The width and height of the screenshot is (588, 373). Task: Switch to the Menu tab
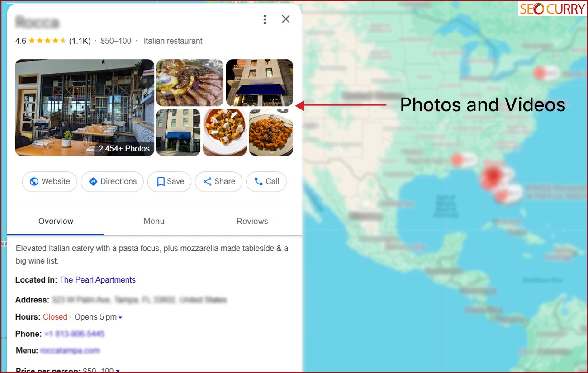point(154,221)
